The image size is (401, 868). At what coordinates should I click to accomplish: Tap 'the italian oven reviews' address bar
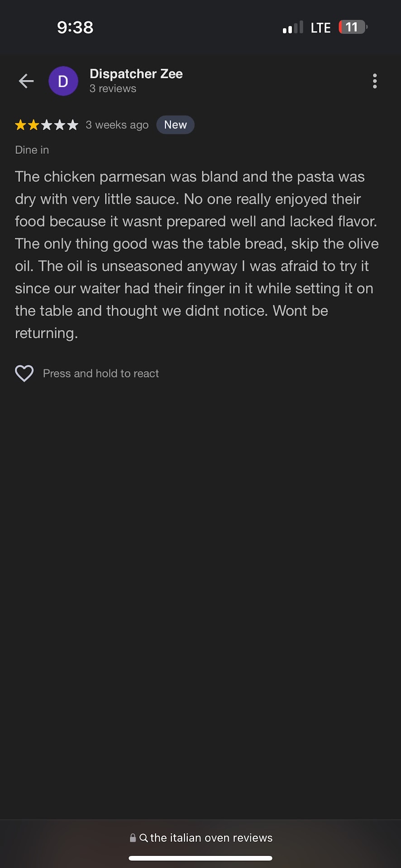[211, 838]
